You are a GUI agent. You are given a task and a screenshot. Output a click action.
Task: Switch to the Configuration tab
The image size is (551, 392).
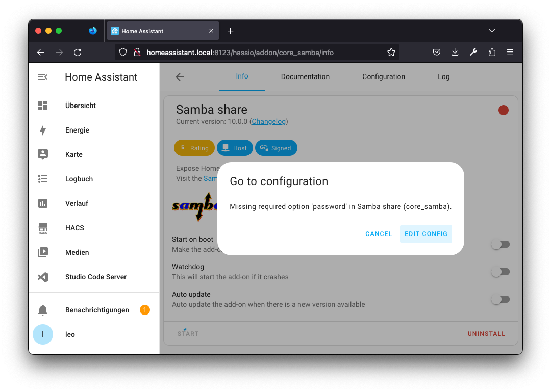click(x=383, y=76)
